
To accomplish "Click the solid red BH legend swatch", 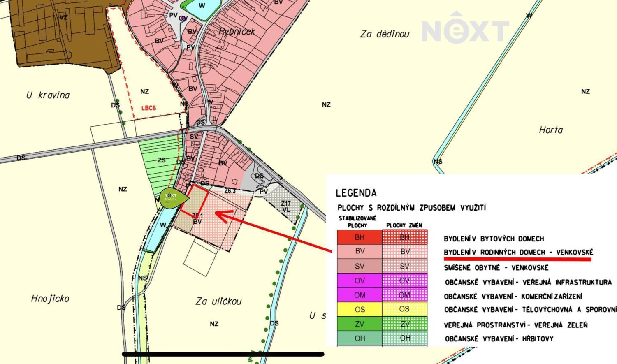I will click(x=360, y=237).
